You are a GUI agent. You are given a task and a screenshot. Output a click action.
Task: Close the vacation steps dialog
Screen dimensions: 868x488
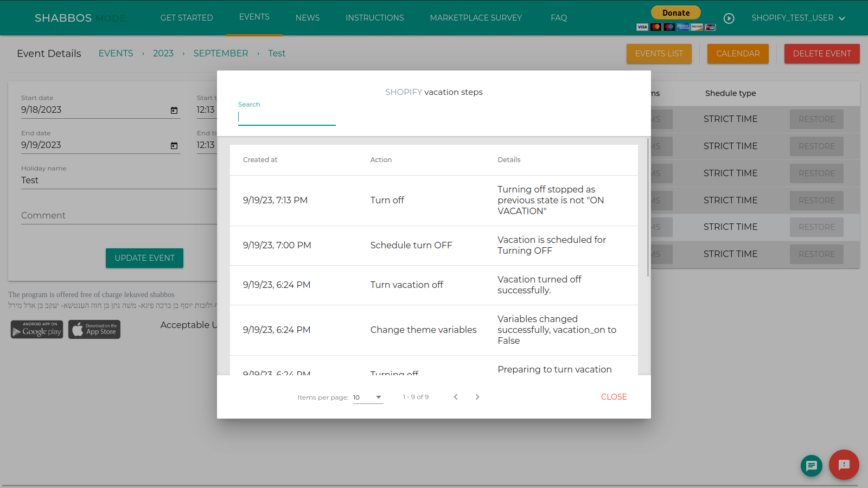point(614,397)
